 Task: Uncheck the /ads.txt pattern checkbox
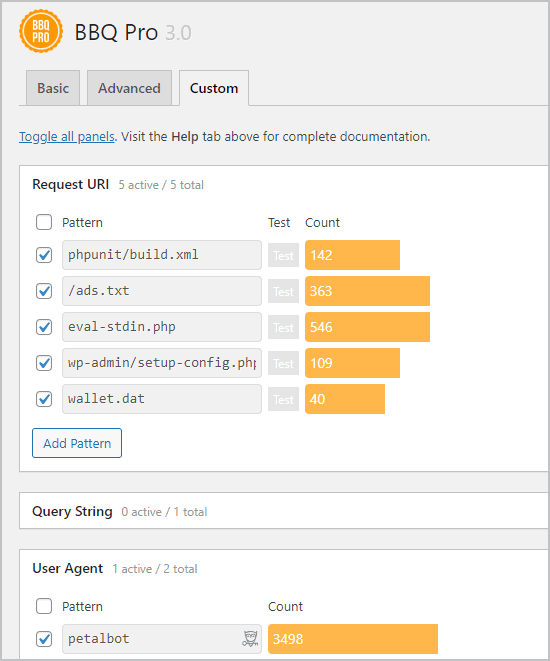[x=44, y=291]
